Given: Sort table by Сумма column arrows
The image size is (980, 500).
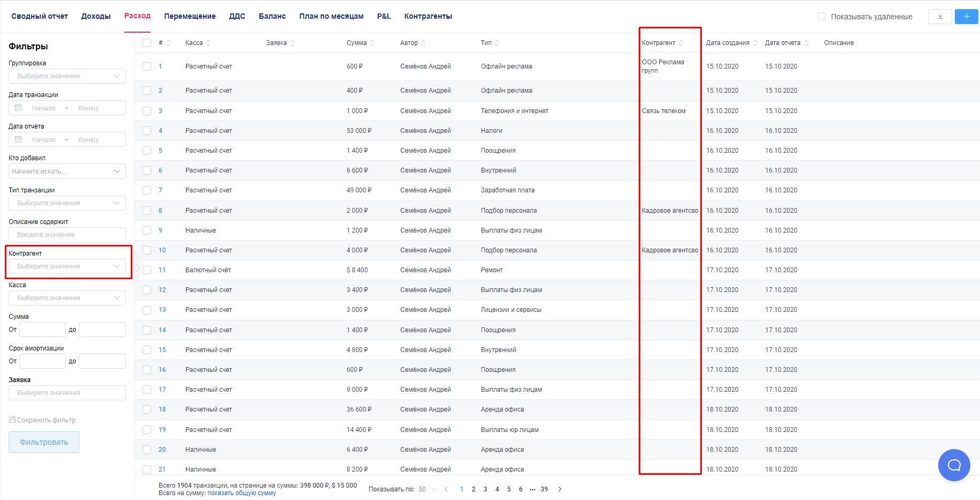Looking at the screenshot, I should coord(372,43).
